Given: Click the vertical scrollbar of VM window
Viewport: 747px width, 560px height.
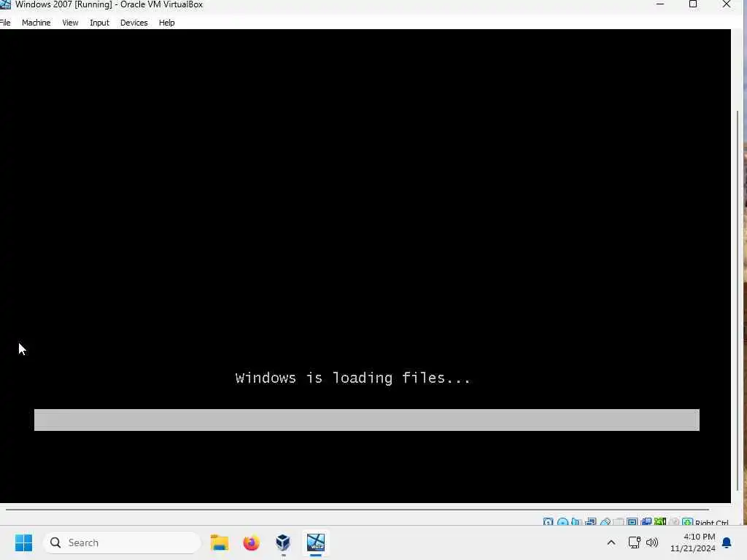Looking at the screenshot, I should (x=738, y=300).
